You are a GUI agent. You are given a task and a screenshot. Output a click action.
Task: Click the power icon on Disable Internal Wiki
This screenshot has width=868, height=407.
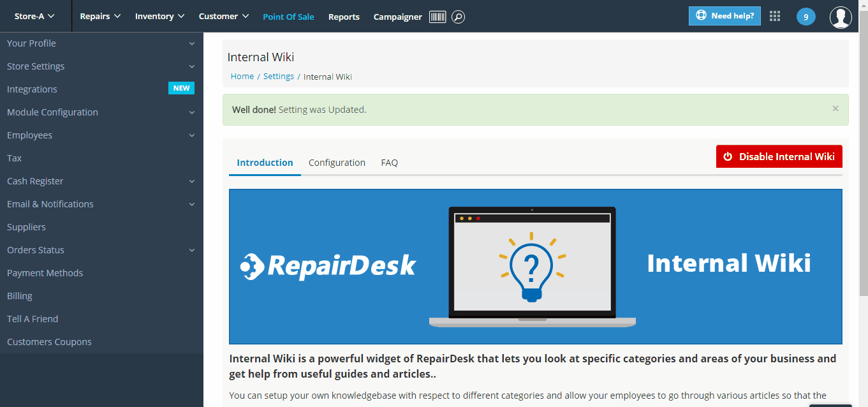(x=728, y=156)
